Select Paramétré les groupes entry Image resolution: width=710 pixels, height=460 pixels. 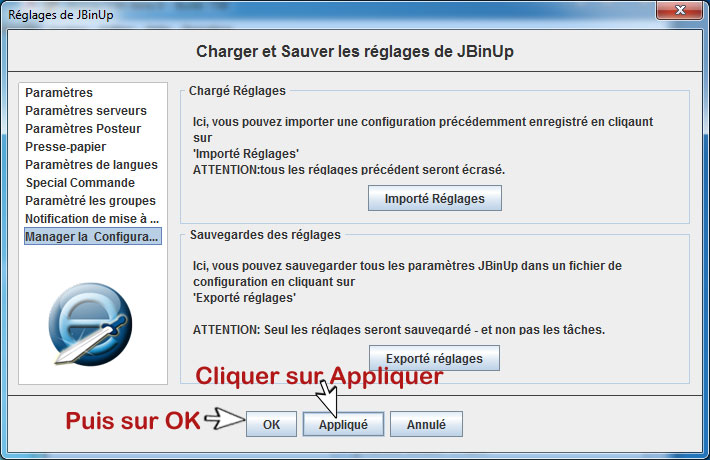91,201
